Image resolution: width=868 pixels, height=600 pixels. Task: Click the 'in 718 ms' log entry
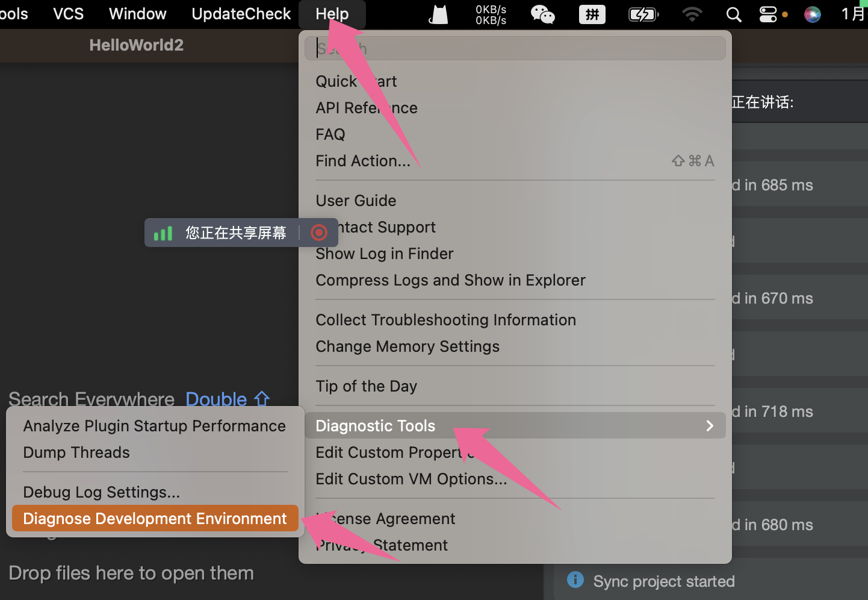tap(772, 411)
